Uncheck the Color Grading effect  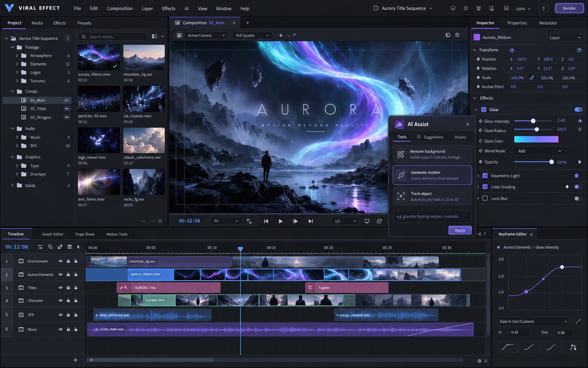(x=485, y=187)
